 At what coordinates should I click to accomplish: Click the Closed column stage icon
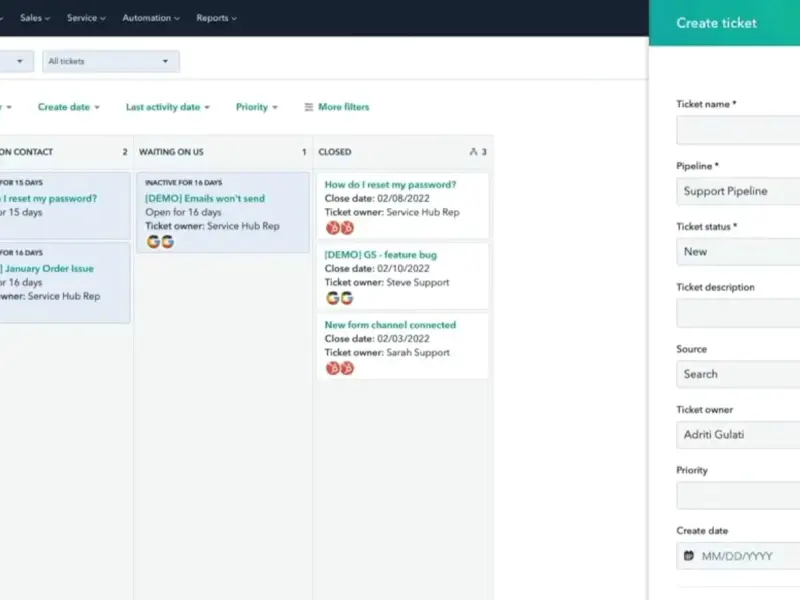pyautogui.click(x=473, y=152)
